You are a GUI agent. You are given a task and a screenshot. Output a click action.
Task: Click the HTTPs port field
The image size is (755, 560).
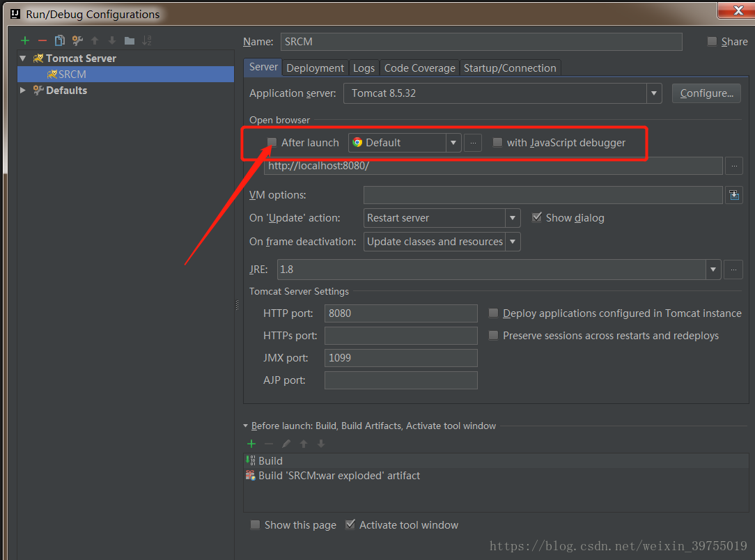point(401,336)
